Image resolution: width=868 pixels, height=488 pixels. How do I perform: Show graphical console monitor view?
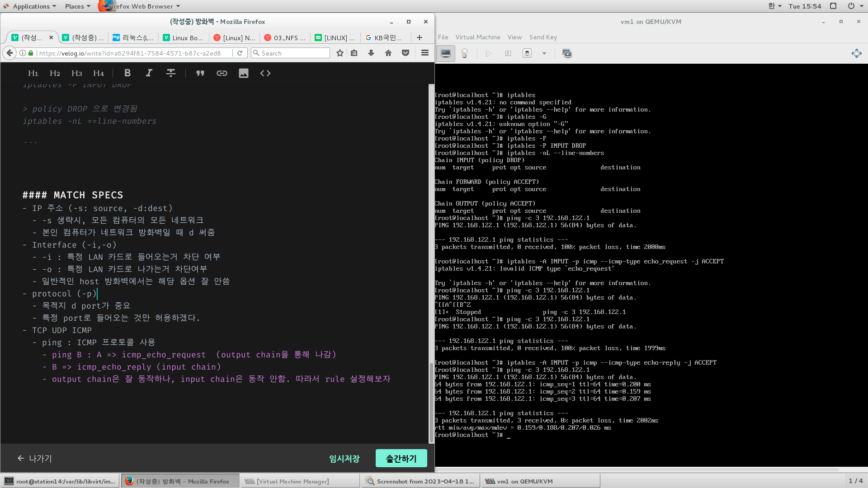click(446, 53)
